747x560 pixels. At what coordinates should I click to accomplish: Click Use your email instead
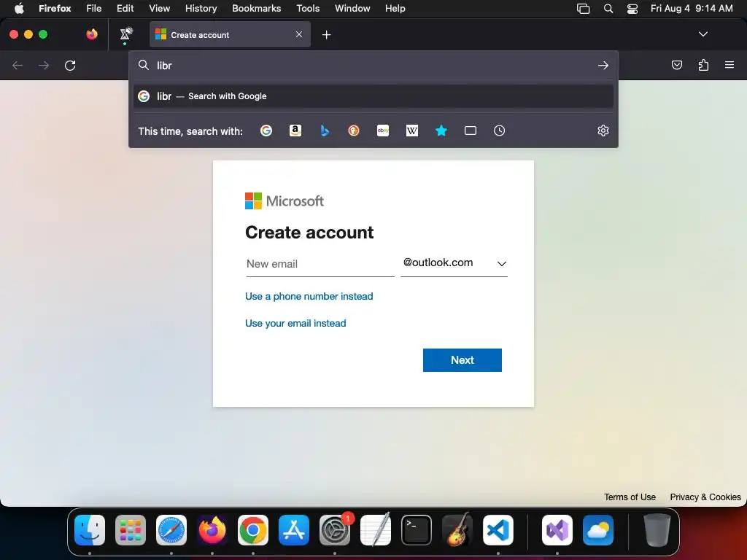pyautogui.click(x=295, y=323)
